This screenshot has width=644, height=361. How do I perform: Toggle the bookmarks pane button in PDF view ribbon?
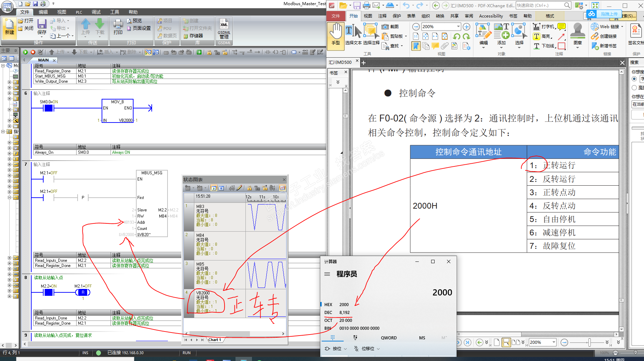tap(416, 46)
